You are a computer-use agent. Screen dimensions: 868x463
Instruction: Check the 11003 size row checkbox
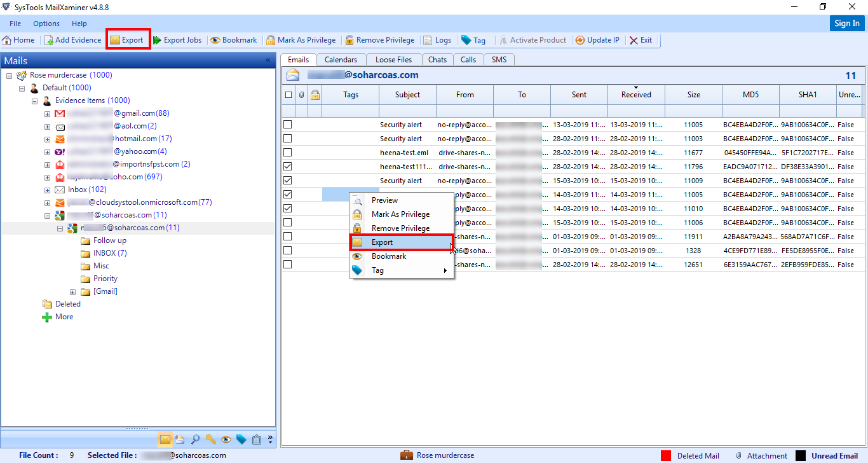[x=288, y=139]
